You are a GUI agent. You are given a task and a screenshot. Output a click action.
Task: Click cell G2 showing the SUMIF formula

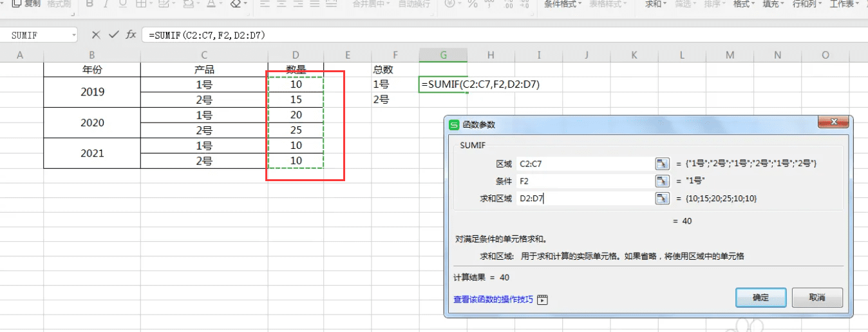443,84
